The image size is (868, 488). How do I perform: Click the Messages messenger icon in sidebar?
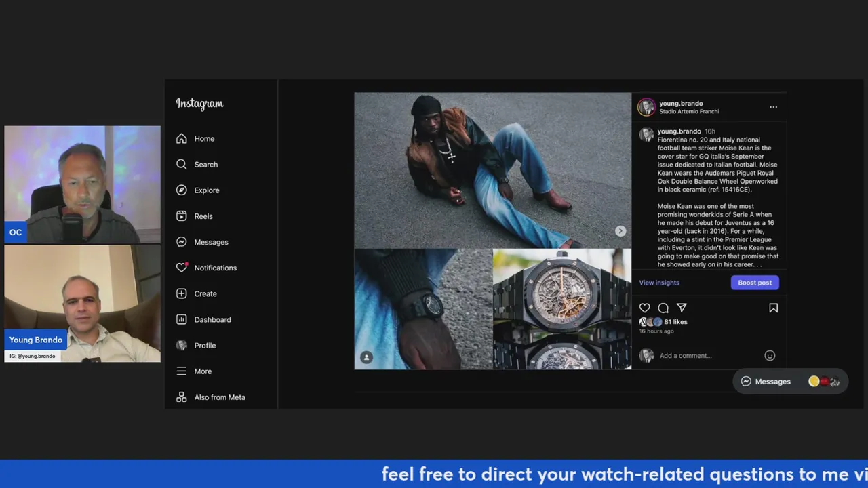click(181, 241)
